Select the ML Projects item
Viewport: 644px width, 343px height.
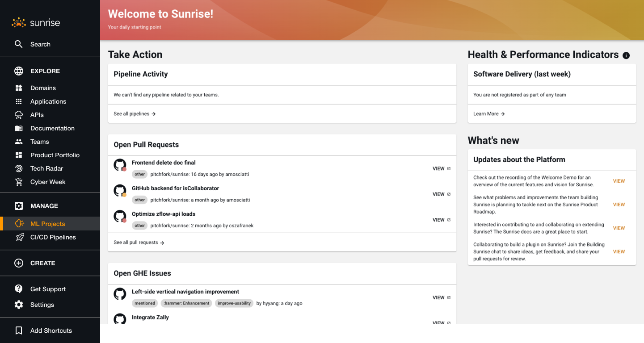[50, 224]
